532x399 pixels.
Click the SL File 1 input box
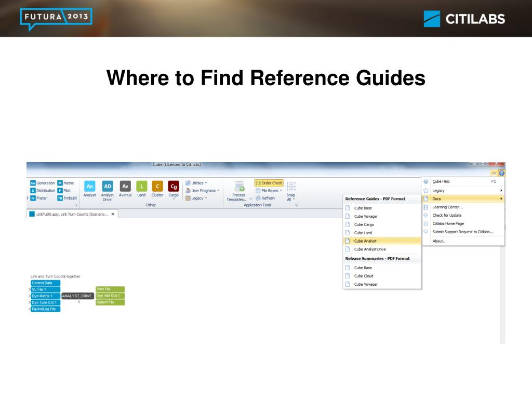coord(46,289)
